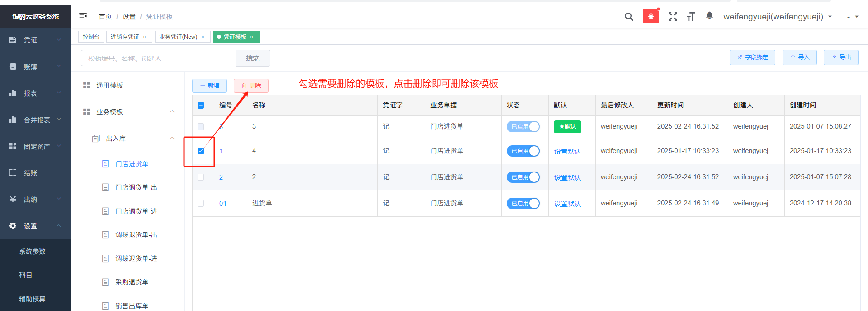Toggle 已启用 switch for template named 4

tap(523, 151)
